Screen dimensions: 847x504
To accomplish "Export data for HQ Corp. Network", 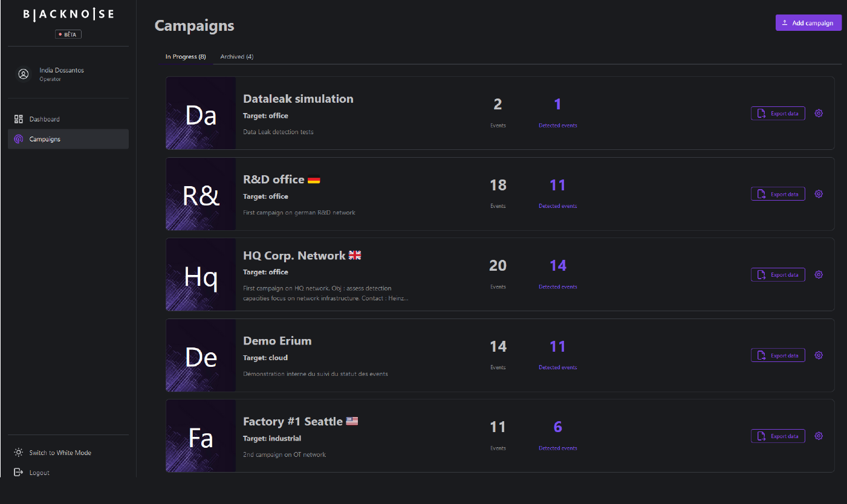I will point(778,274).
